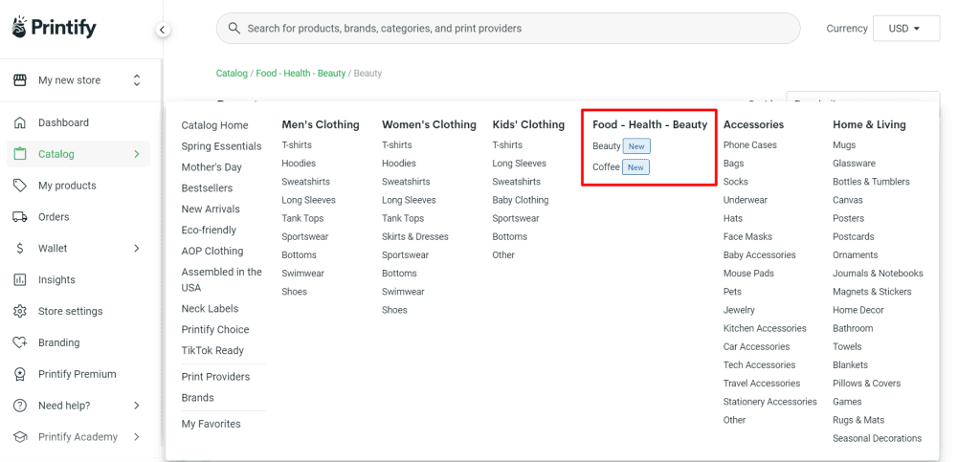Screen dimensions: 980x462
Task: Open the Home & Living category heading
Action: point(869,125)
